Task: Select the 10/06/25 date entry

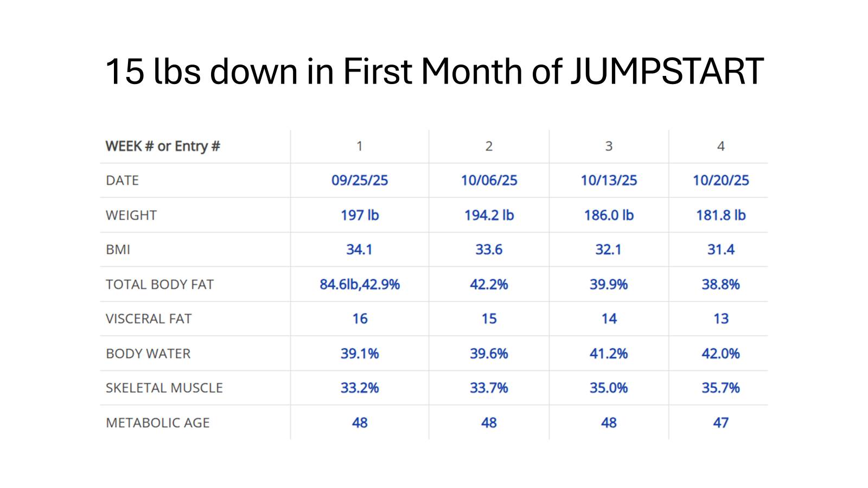Action: click(x=489, y=181)
